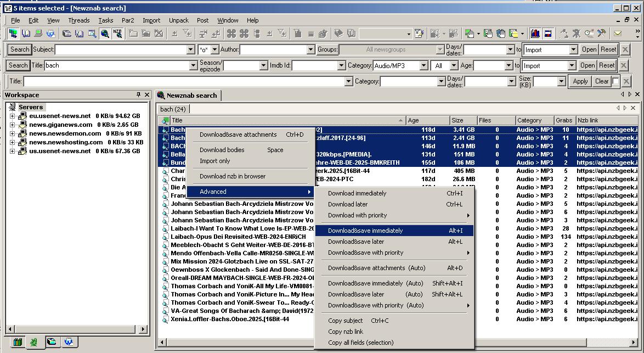Screen dimensions: 644x353
Task: Expand the news.giganews.com server tree node
Action: tap(12, 125)
